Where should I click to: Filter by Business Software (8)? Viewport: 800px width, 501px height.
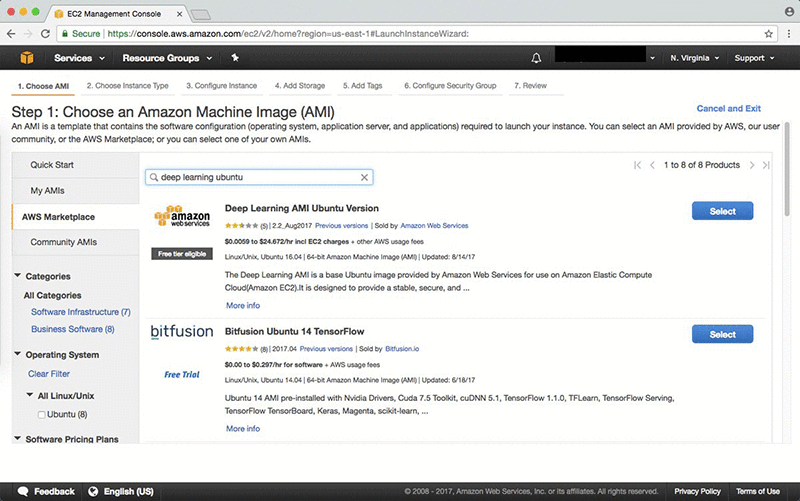tap(72, 329)
